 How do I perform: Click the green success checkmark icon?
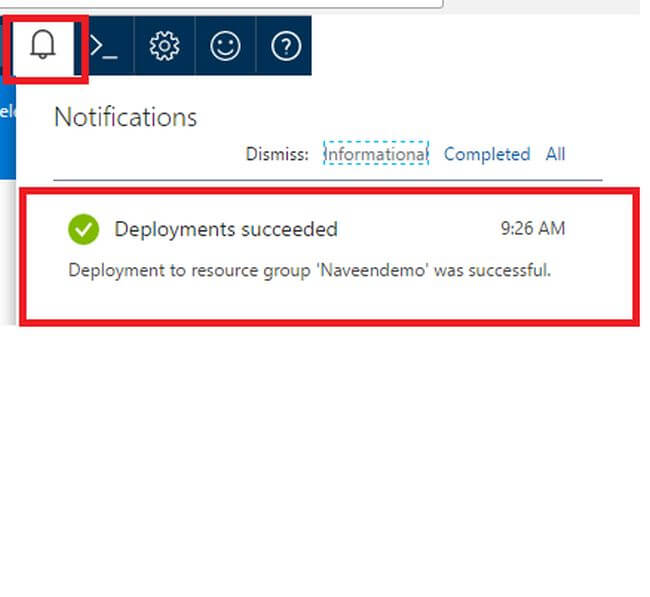(84, 229)
